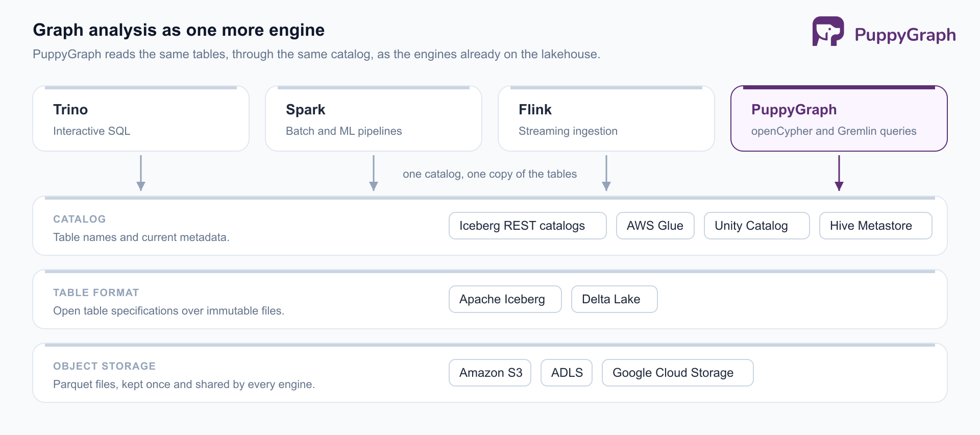Select the heading "Graph analysis as one more engine"
This screenshot has width=980, height=435.
(179, 30)
